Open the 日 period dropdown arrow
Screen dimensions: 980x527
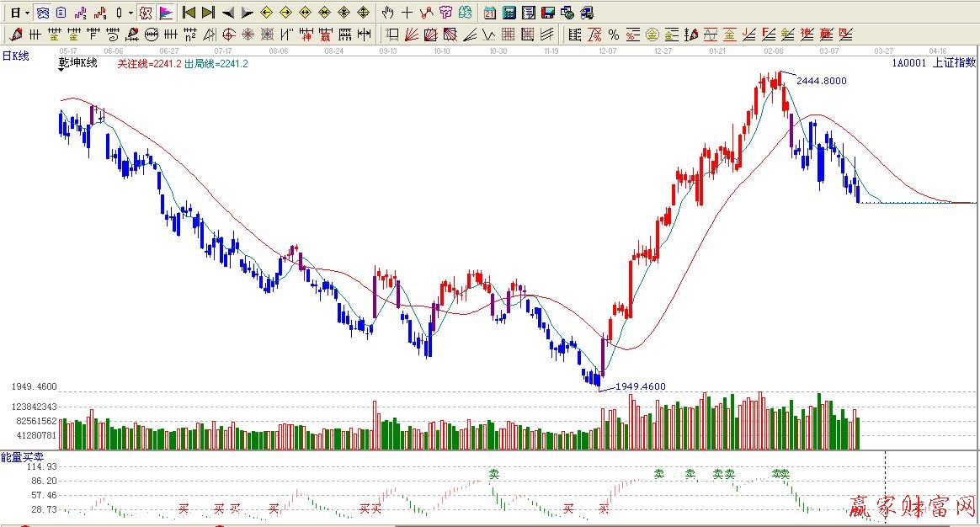pos(27,13)
